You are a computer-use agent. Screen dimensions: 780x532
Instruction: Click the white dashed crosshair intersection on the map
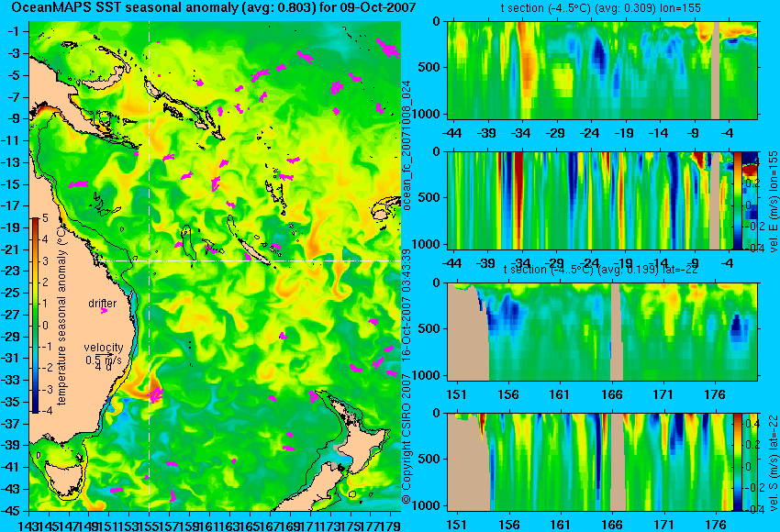coord(150,260)
